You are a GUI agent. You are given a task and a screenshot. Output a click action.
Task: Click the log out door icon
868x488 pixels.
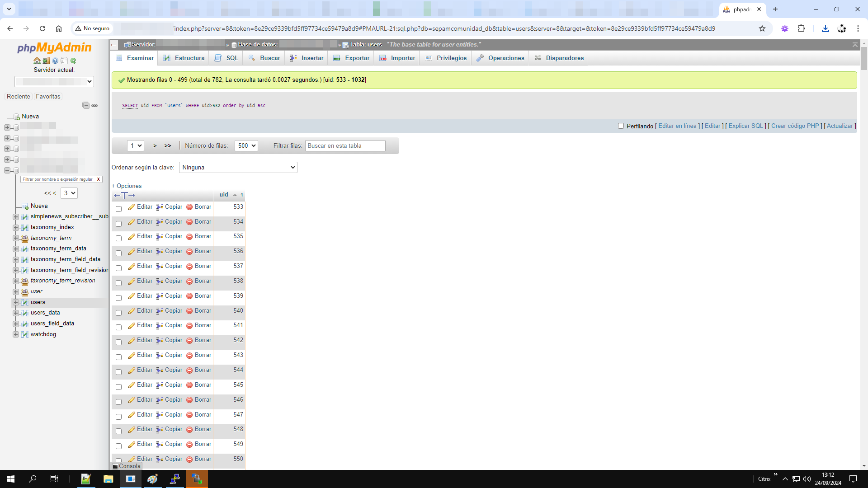click(46, 61)
